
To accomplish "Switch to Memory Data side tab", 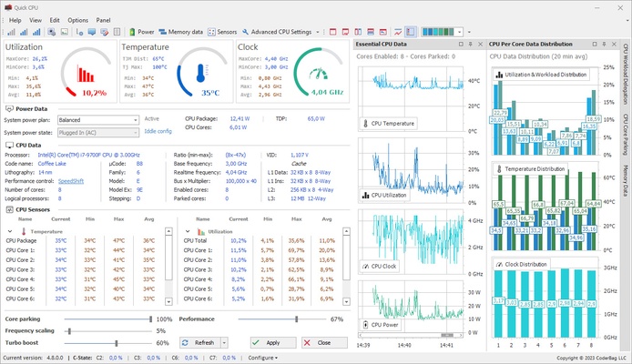I will click(626, 180).
